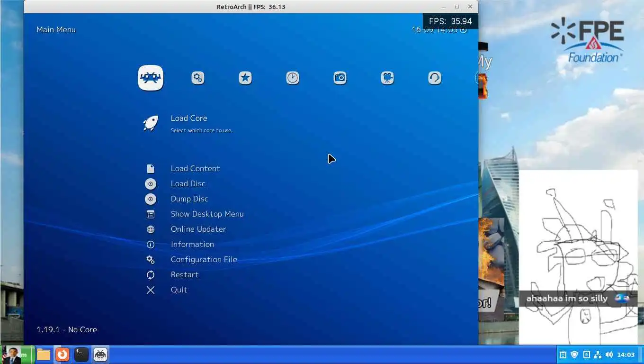Click the volume speaker tray icon
Screen dimensions: 644x364
pos(609,355)
